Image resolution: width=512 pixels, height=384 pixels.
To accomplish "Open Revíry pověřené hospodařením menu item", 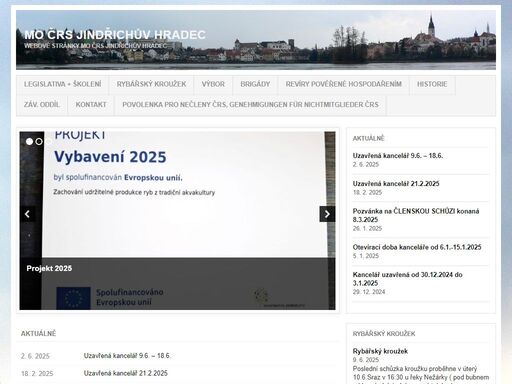I will (x=344, y=84).
